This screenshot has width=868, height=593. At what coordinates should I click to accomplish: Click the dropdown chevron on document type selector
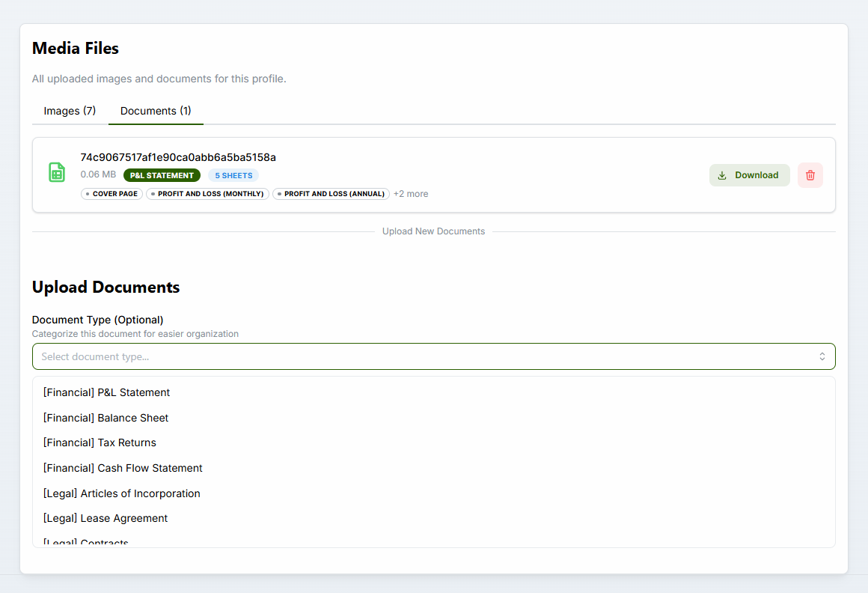(823, 356)
